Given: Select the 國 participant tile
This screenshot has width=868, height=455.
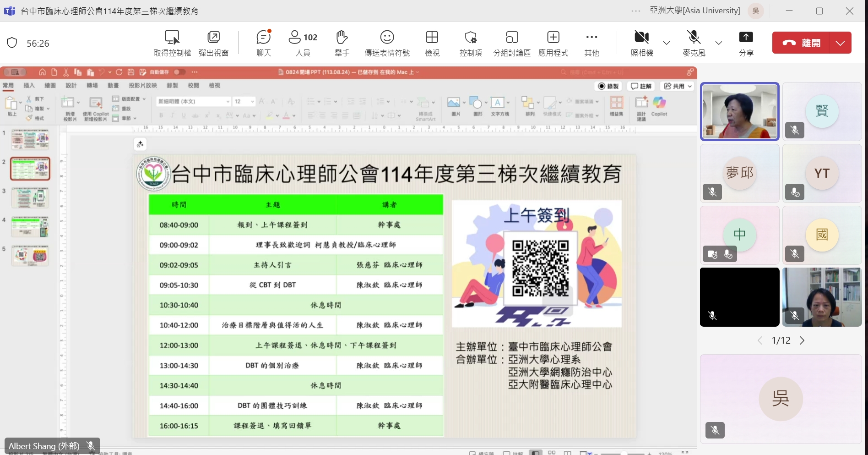Looking at the screenshot, I should coord(822,235).
